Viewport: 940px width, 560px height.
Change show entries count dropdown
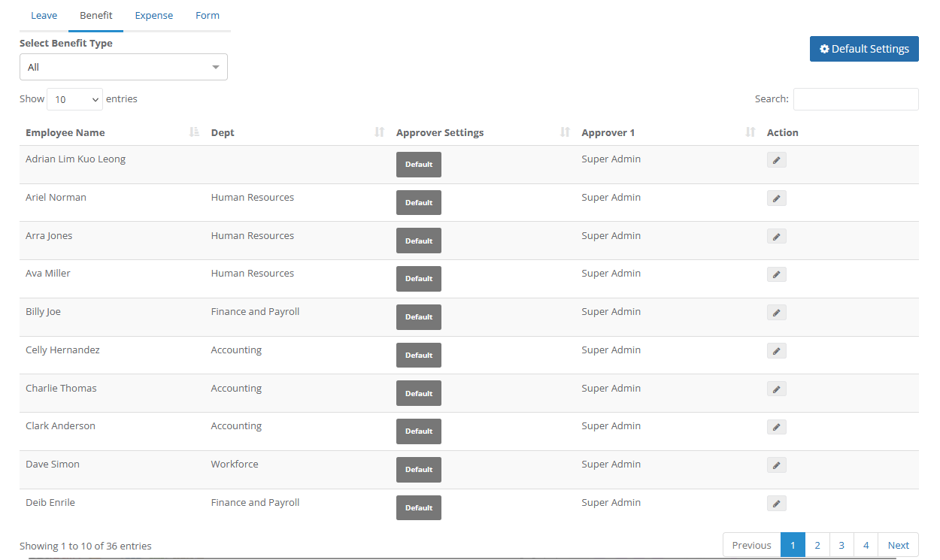74,99
